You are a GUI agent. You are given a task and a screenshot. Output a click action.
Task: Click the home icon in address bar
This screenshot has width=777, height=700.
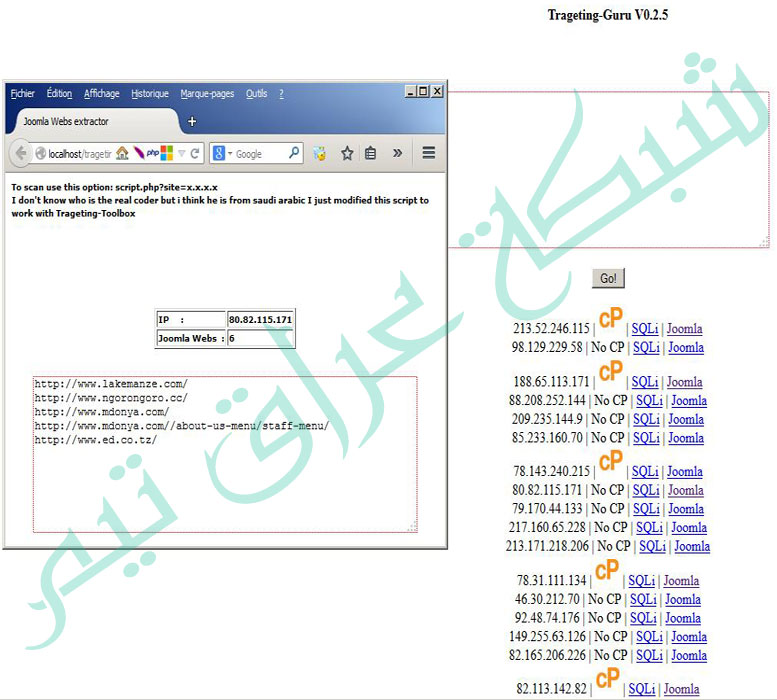[122, 154]
